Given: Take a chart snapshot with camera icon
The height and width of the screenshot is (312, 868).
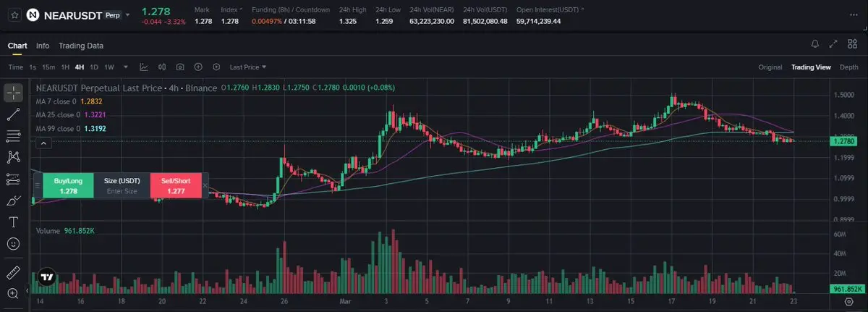Looking at the screenshot, I should point(180,67).
